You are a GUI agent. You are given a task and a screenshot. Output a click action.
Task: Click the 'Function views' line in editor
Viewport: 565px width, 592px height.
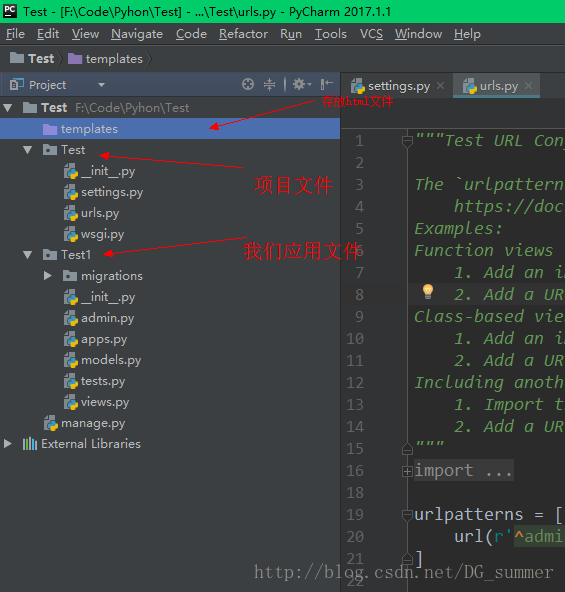pyautogui.click(x=483, y=251)
